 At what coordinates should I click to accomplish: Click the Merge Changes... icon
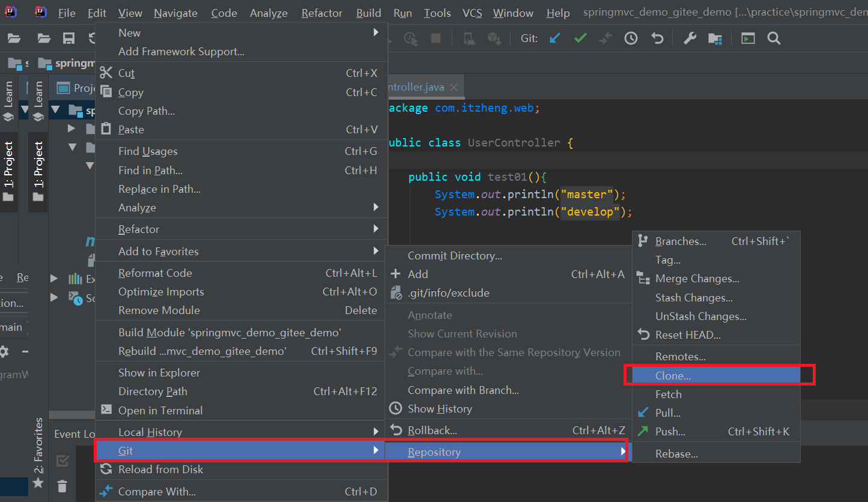click(x=643, y=278)
